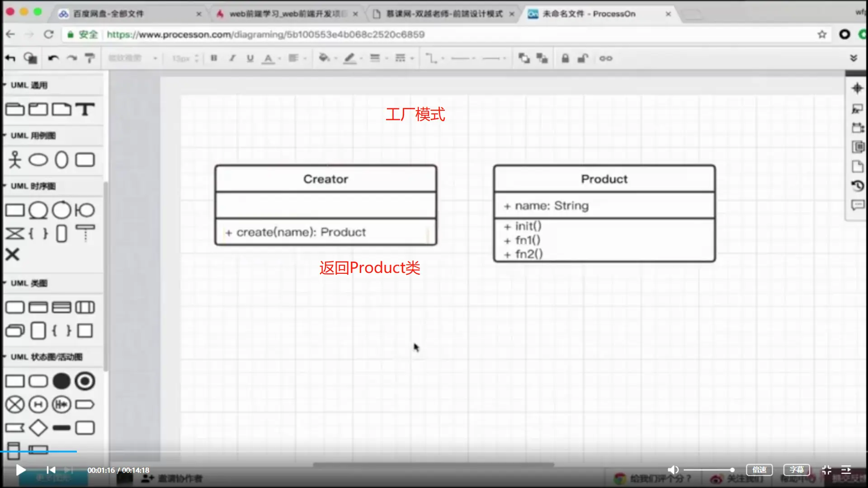The width and height of the screenshot is (868, 488).
Task: Click the lock shape icon
Action: (x=565, y=58)
